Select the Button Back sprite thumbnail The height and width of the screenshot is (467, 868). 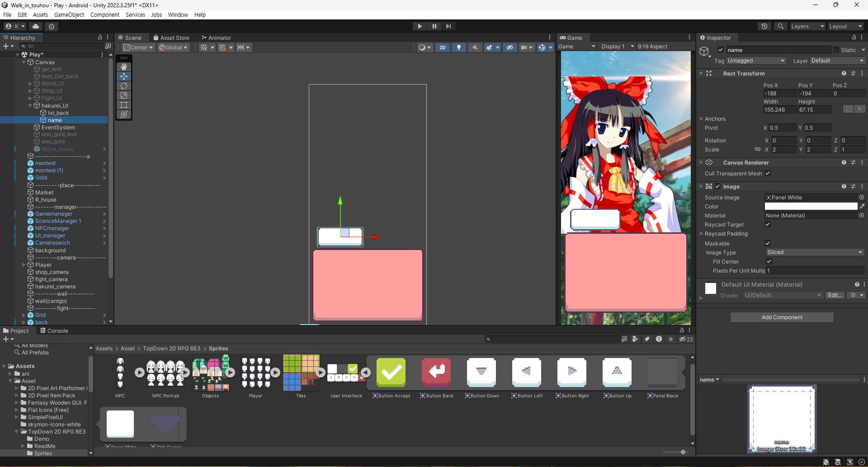pos(436,372)
